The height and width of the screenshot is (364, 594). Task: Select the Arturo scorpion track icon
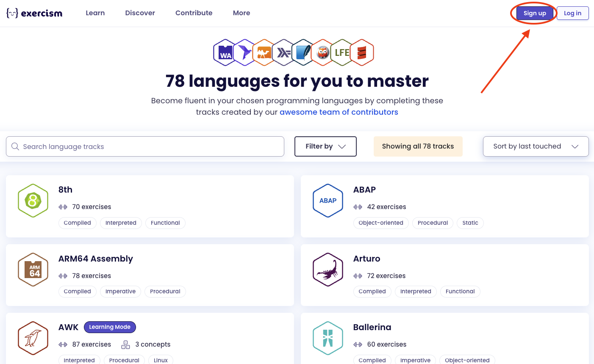coord(328,270)
